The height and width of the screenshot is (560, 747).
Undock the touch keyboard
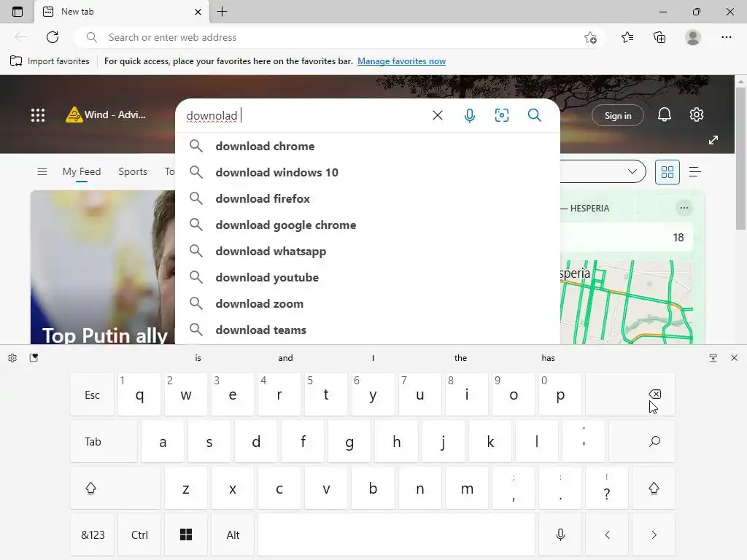713,358
